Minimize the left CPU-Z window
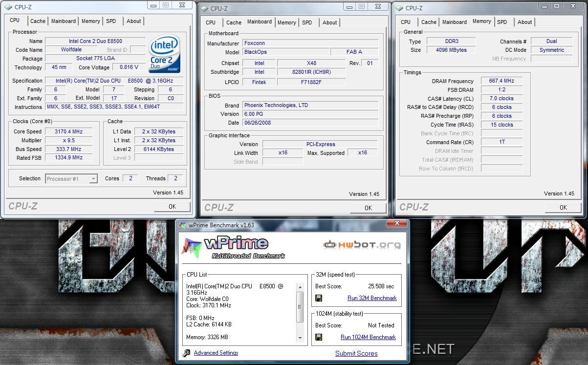Image resolution: width=588 pixels, height=365 pixels. coord(153,5)
